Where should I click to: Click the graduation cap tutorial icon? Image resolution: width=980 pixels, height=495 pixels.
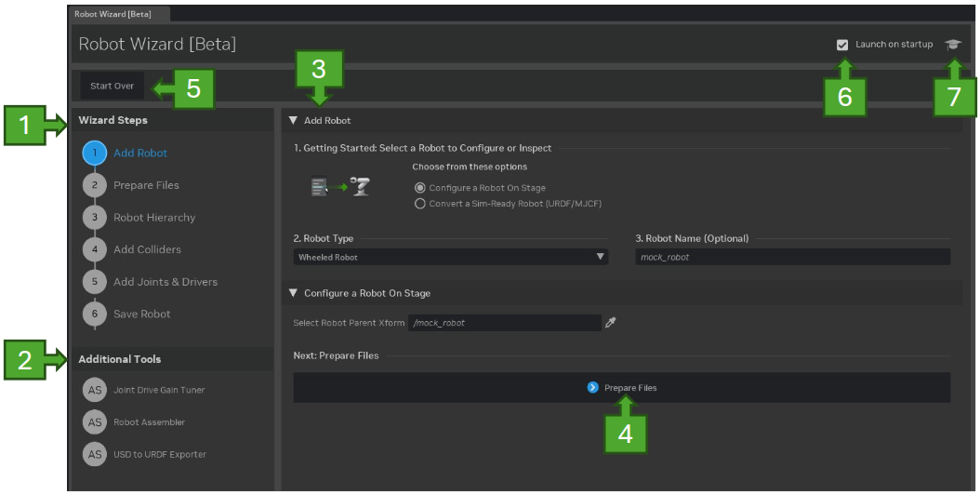pos(952,45)
